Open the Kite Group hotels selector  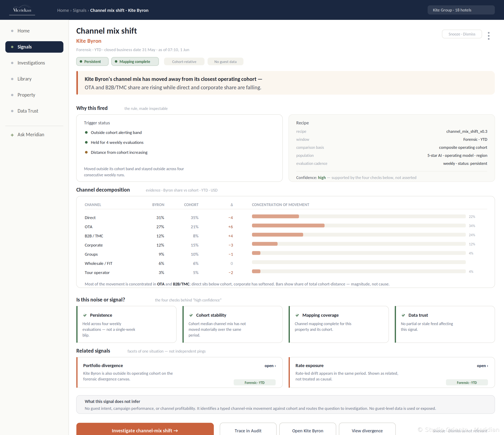[461, 10]
